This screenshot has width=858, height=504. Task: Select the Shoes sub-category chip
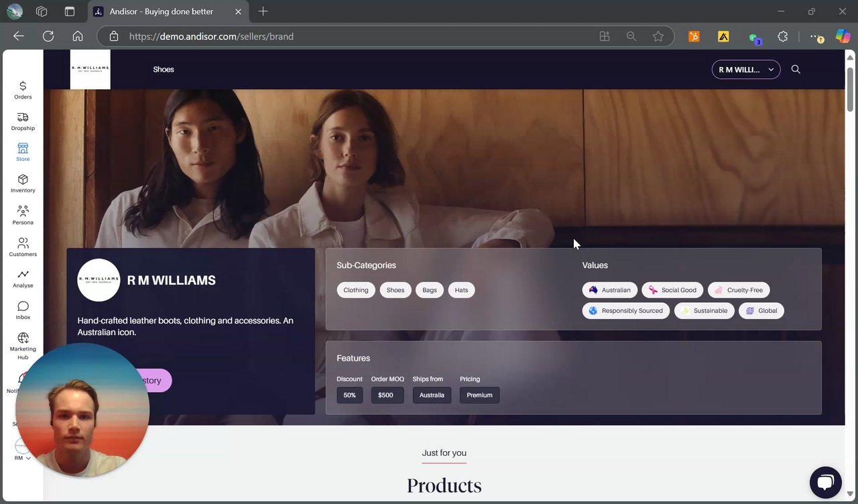tap(395, 290)
